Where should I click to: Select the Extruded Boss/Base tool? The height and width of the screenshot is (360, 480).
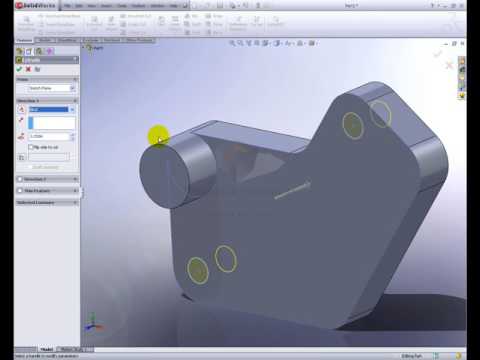click(26, 23)
